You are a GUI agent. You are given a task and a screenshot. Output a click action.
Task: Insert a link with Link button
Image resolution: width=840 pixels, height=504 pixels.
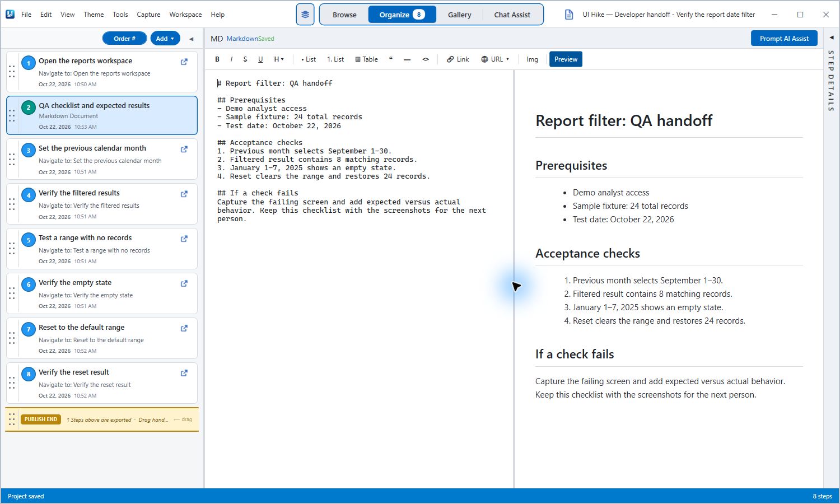[x=458, y=59]
